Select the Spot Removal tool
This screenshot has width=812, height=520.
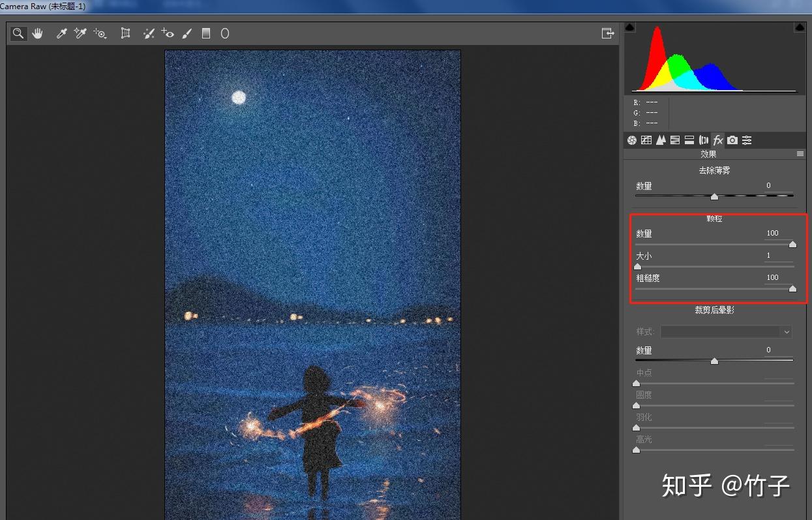[149, 33]
